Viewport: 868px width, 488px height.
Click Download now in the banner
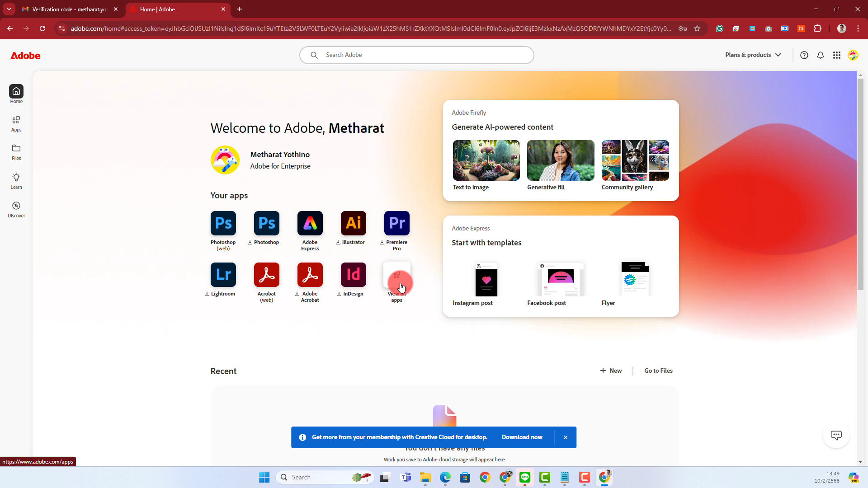coord(522,437)
